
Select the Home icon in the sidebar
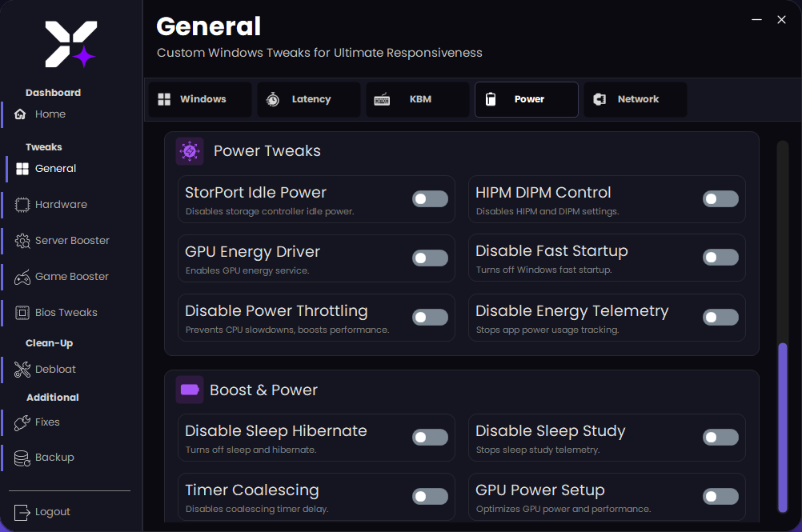point(21,114)
